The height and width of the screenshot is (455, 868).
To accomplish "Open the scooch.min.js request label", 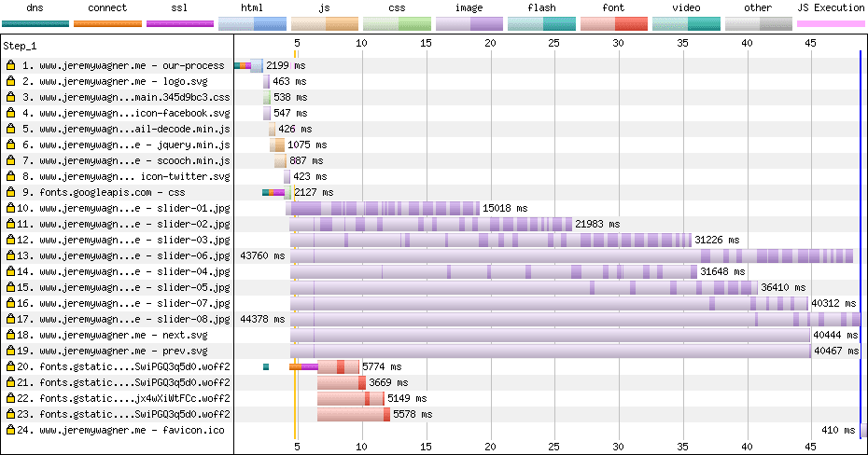I will [133, 161].
